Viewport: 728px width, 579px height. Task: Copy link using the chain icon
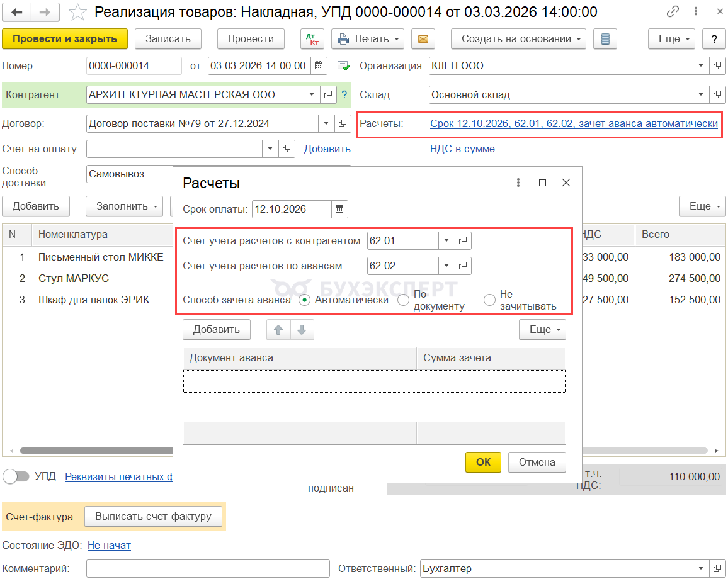click(x=673, y=12)
